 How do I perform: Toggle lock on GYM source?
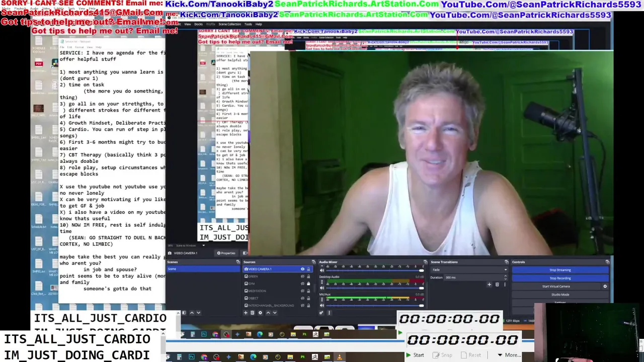point(308,284)
